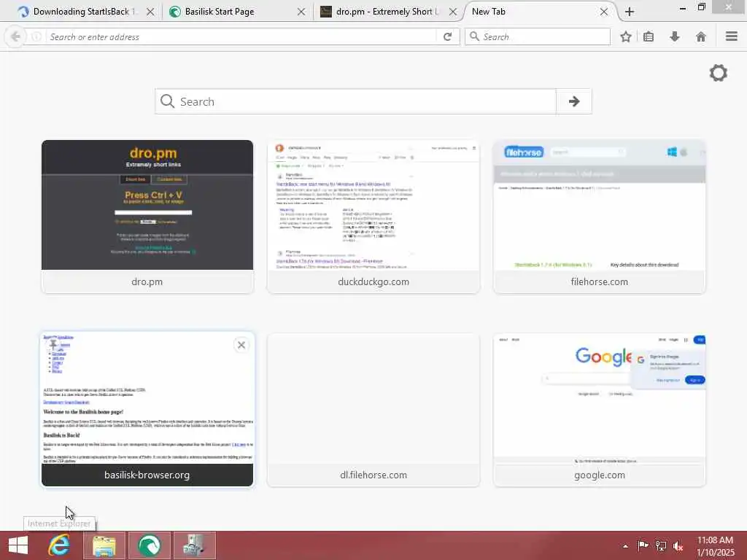The image size is (747, 560).
Task: Open the google.com thumbnail tile
Action: point(600,410)
